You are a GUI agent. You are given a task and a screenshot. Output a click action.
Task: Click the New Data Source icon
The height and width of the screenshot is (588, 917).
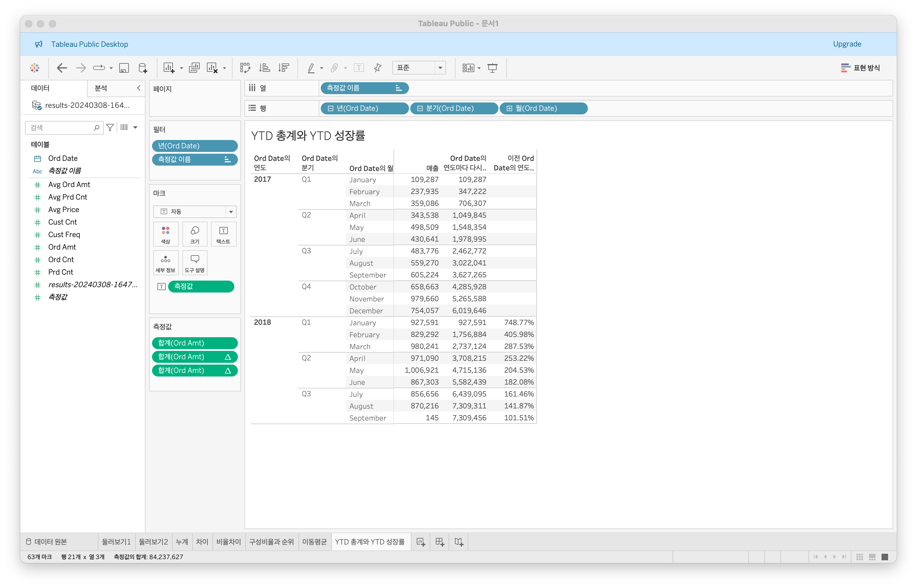pyautogui.click(x=142, y=68)
